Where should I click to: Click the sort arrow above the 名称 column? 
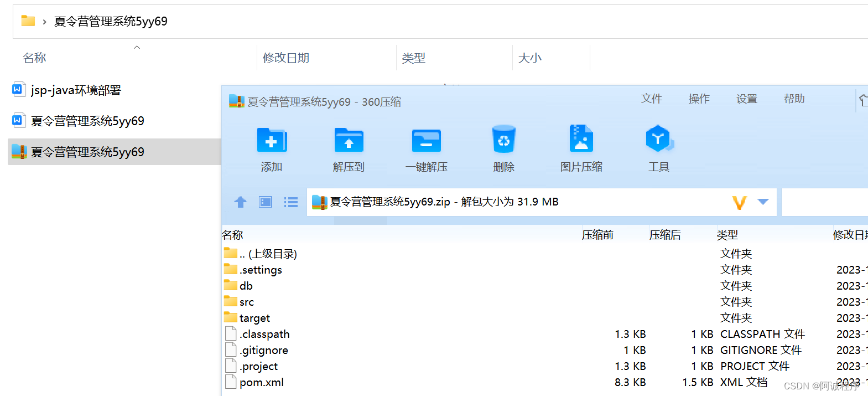(137, 47)
